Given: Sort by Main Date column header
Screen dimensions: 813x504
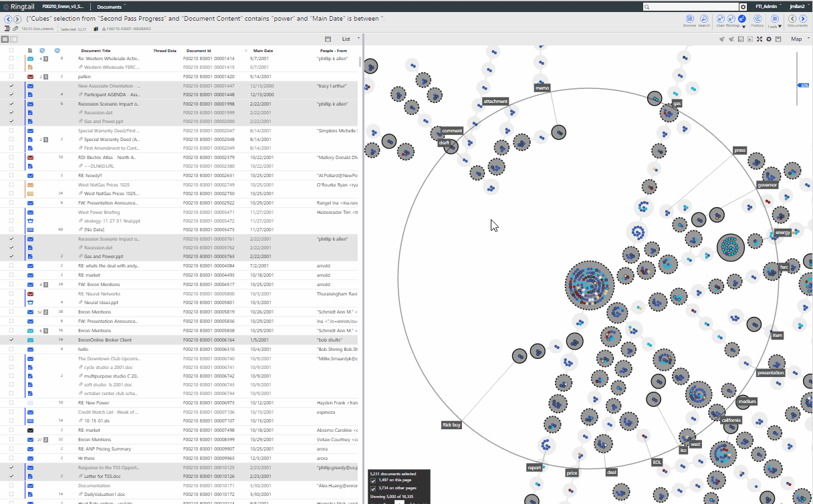Looking at the screenshot, I should pyautogui.click(x=263, y=51).
